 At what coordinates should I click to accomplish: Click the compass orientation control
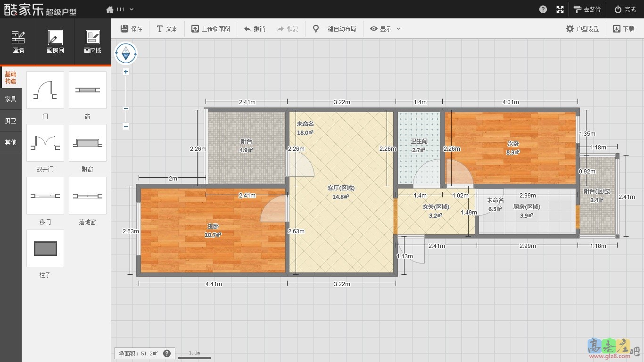click(126, 54)
